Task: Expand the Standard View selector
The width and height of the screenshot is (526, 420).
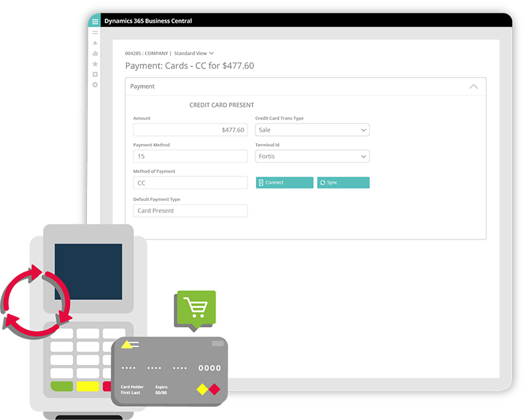Action: [194, 53]
